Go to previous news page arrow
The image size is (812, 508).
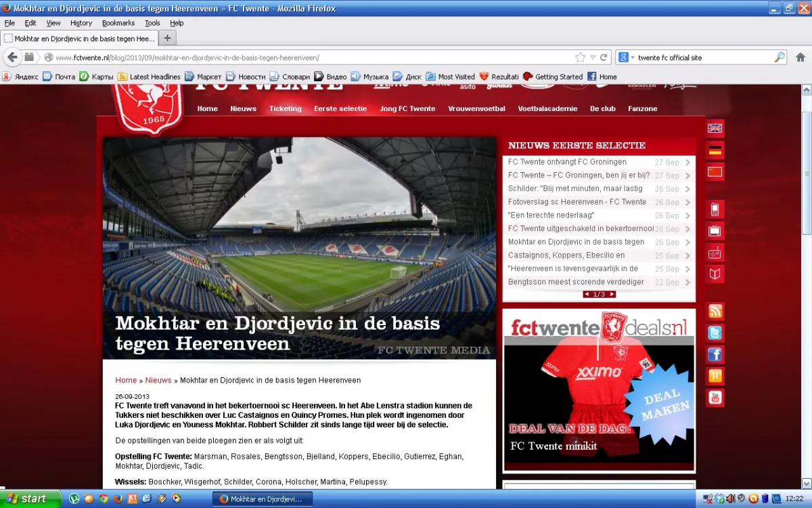coord(587,295)
